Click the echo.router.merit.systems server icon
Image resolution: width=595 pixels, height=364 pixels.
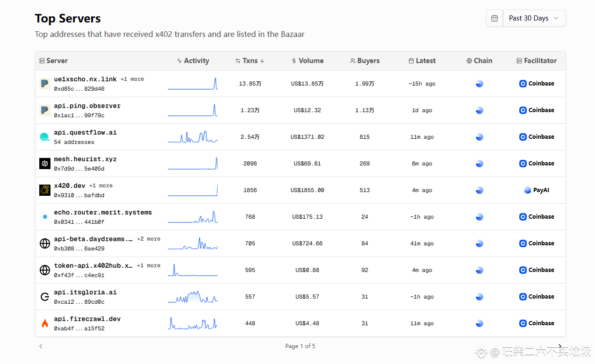click(45, 217)
